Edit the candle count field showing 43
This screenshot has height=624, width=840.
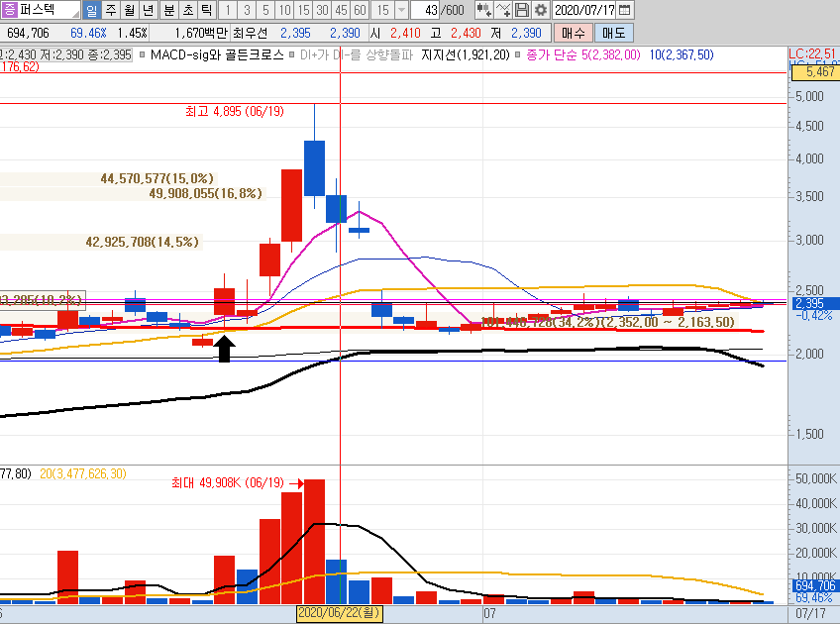[427, 10]
